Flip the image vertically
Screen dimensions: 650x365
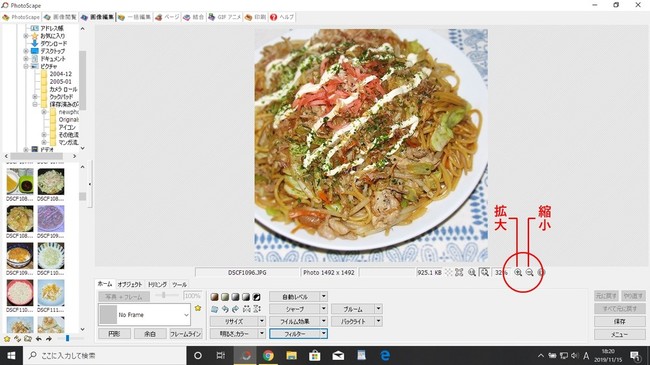[257, 309]
